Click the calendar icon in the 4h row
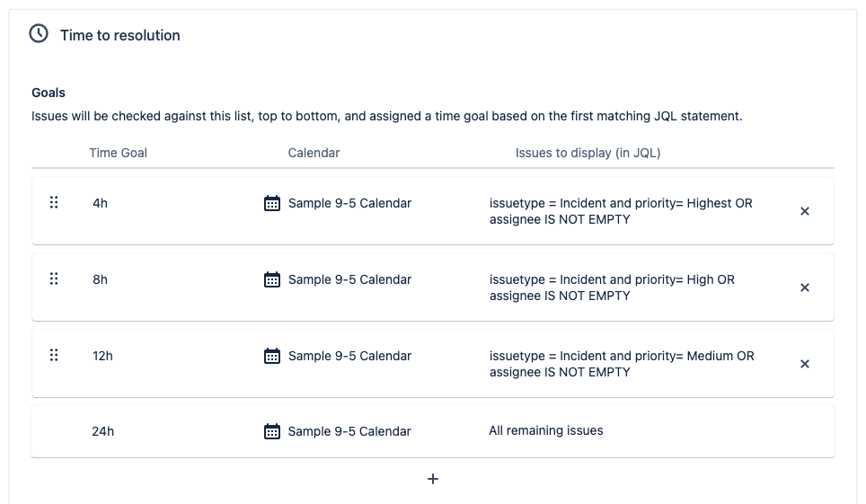The image size is (866, 504). pyautogui.click(x=271, y=203)
